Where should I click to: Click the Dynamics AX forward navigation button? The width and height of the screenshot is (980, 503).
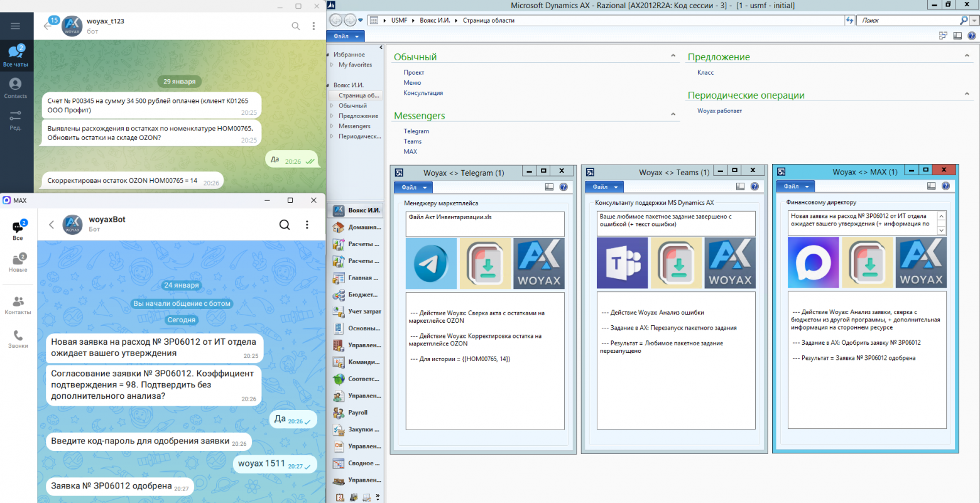click(349, 20)
